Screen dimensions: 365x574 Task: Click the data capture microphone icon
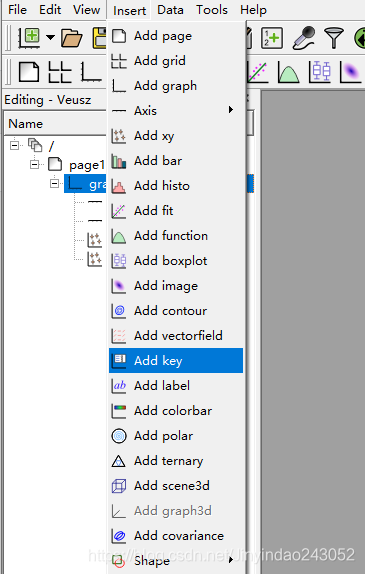[304, 38]
